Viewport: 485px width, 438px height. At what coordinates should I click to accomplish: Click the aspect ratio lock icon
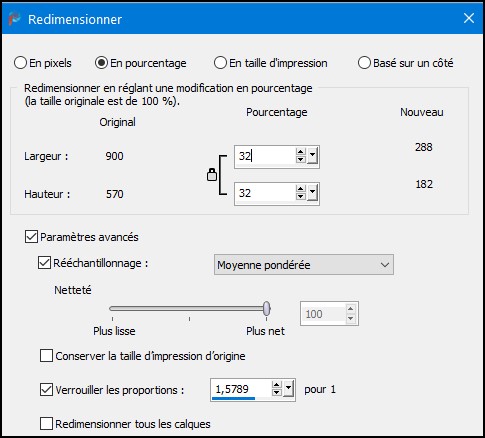212,175
